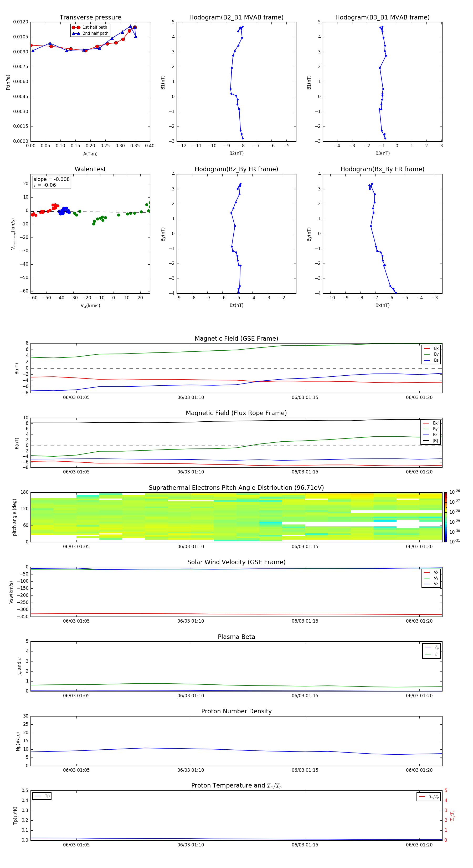Select the "|B|" entry in Flux Rope legend
The width and height of the screenshot is (473, 868).
click(x=431, y=441)
